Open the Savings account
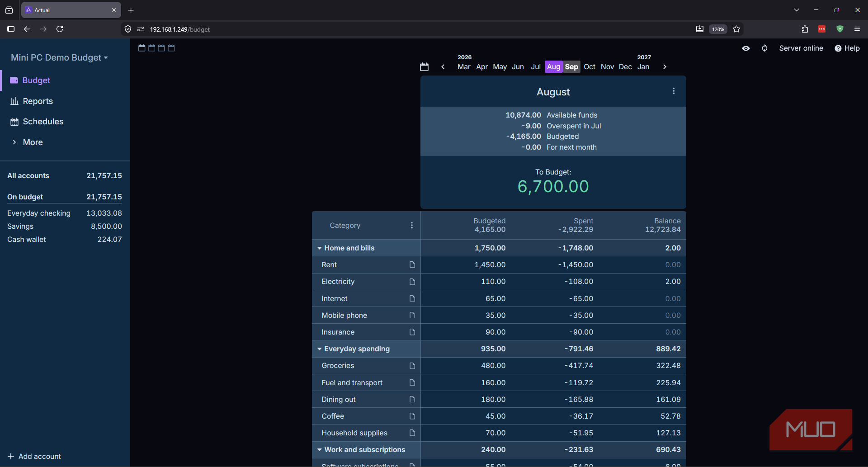The height and width of the screenshot is (467, 868). (x=65, y=226)
